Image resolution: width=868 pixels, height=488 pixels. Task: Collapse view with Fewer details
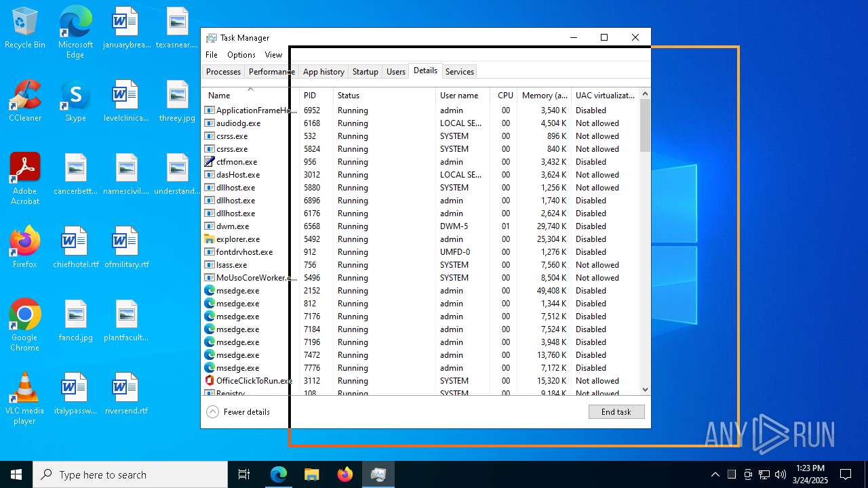(238, 412)
